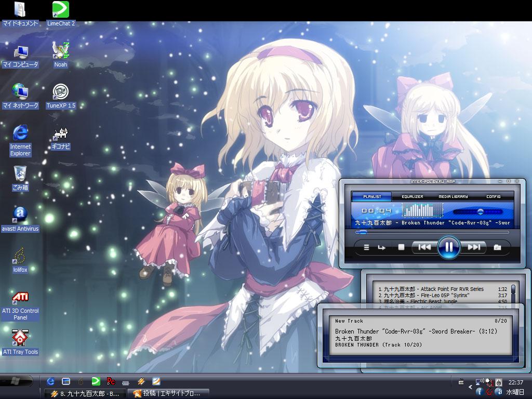Click the Winamp lightning quick launch icon

pyautogui.click(x=141, y=381)
